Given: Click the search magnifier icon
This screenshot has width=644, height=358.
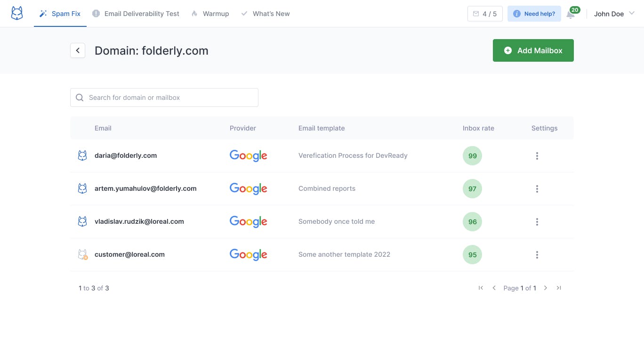Looking at the screenshot, I should pyautogui.click(x=80, y=98).
